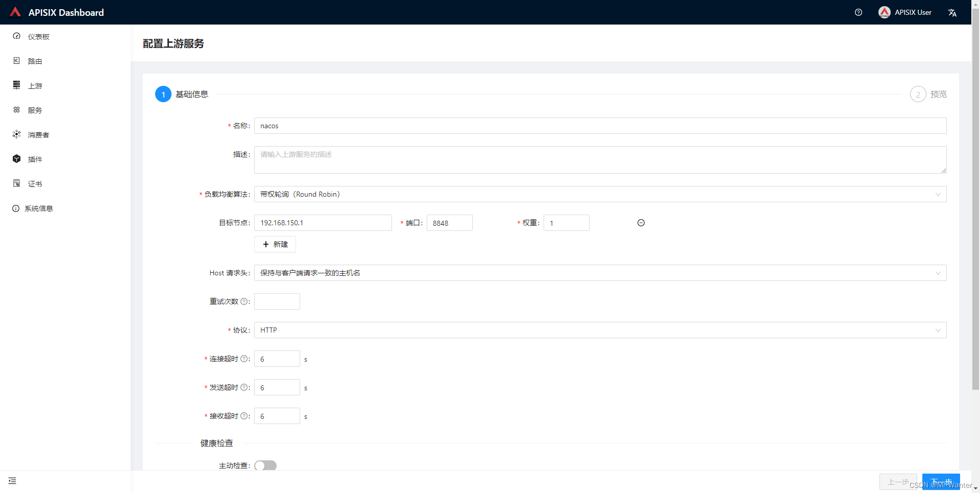The height and width of the screenshot is (493, 980).
Task: Open the 协议 HTTP protocol dropdown
Action: (600, 330)
